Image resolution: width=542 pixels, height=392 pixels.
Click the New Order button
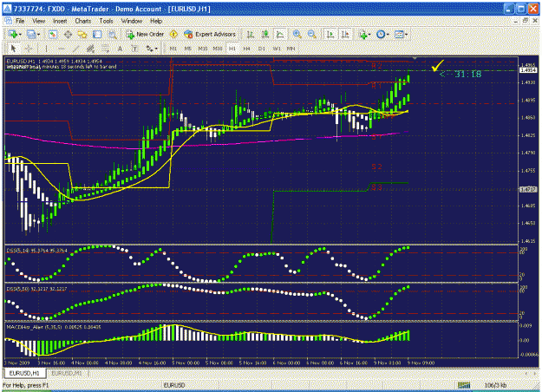click(145, 34)
